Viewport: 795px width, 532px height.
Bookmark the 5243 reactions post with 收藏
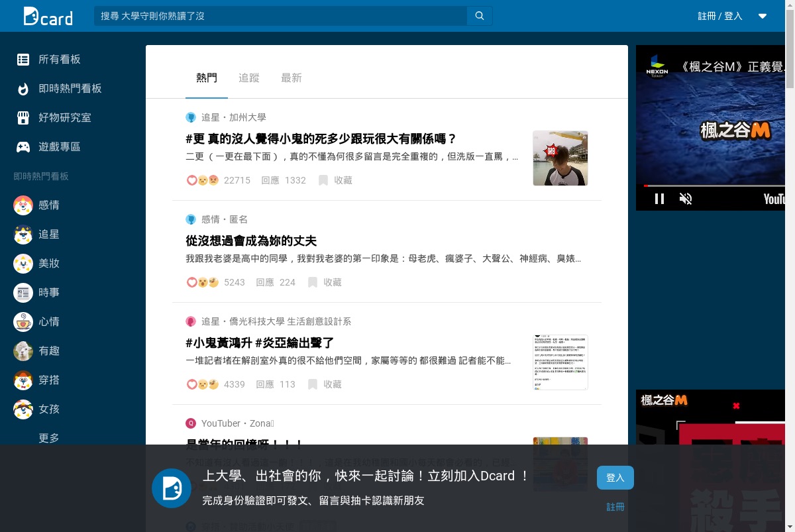pyautogui.click(x=325, y=282)
